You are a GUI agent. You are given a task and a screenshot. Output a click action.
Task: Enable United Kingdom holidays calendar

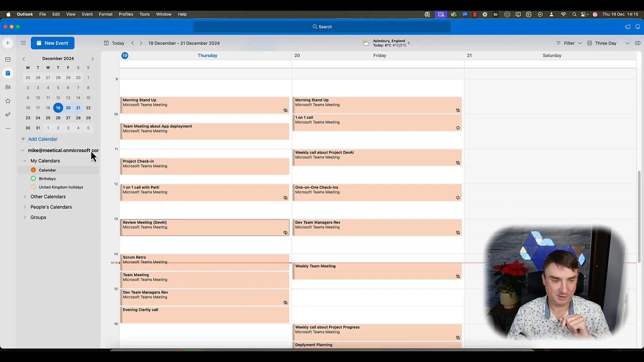[33, 187]
